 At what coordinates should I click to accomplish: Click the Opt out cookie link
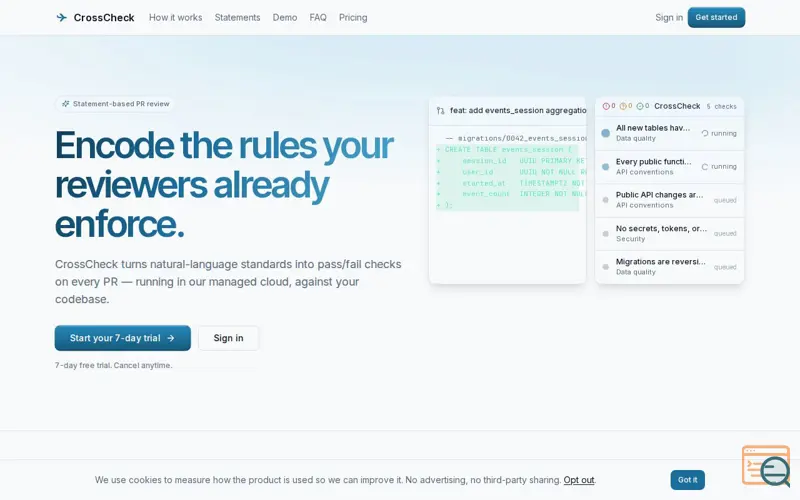(579, 480)
